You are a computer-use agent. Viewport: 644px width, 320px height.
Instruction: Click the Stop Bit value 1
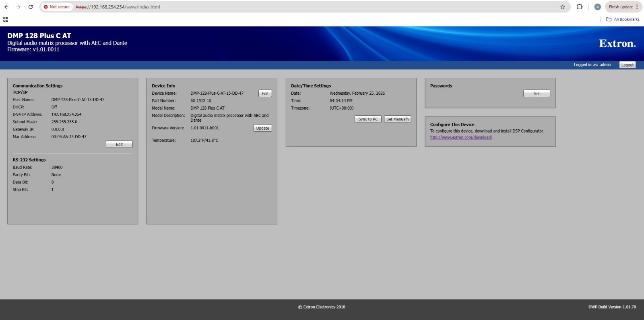[52, 189]
